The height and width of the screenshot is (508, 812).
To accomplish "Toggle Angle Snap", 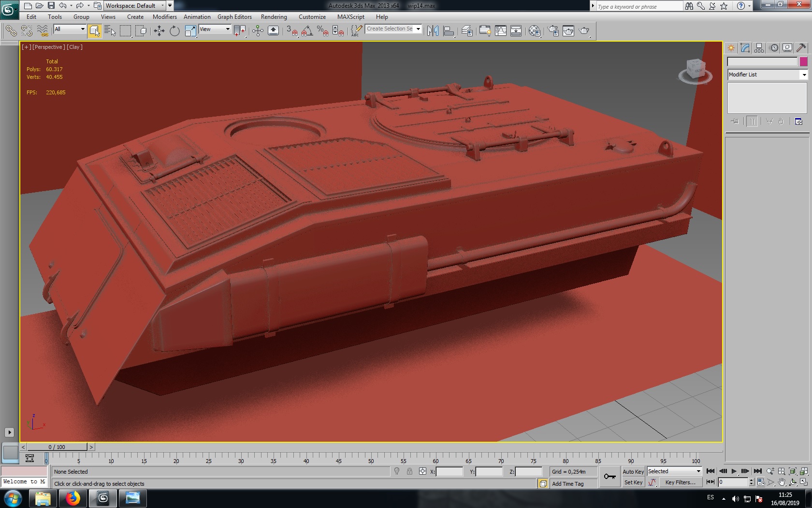I will coord(307,31).
